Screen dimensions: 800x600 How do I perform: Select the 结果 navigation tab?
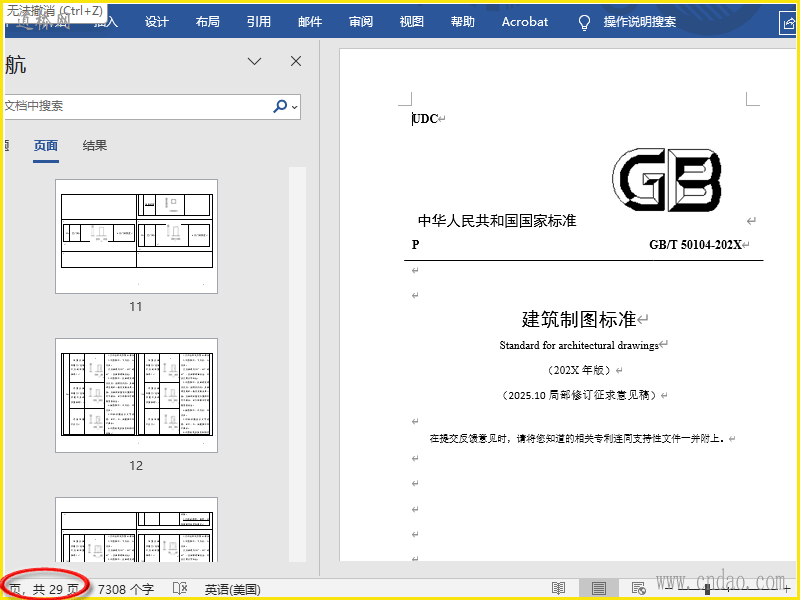point(95,146)
